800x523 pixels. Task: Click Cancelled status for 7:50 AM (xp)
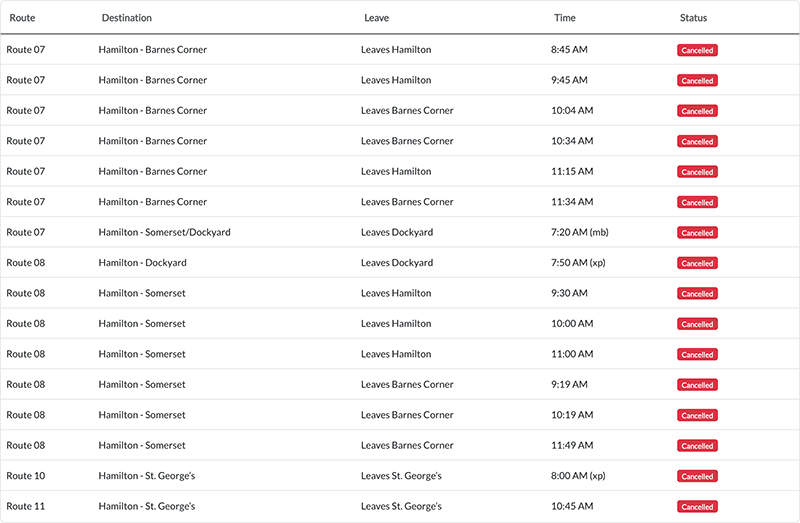(697, 263)
